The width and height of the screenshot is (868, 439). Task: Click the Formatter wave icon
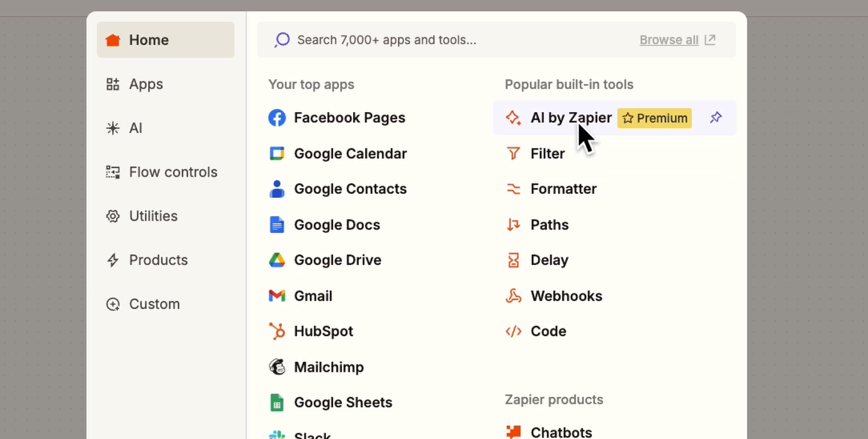coord(513,189)
